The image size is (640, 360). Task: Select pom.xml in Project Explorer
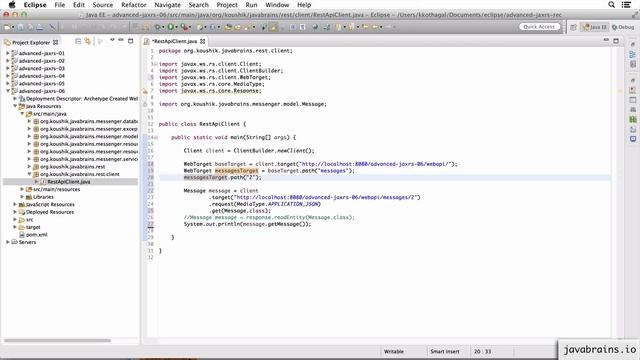pyautogui.click(x=37, y=235)
